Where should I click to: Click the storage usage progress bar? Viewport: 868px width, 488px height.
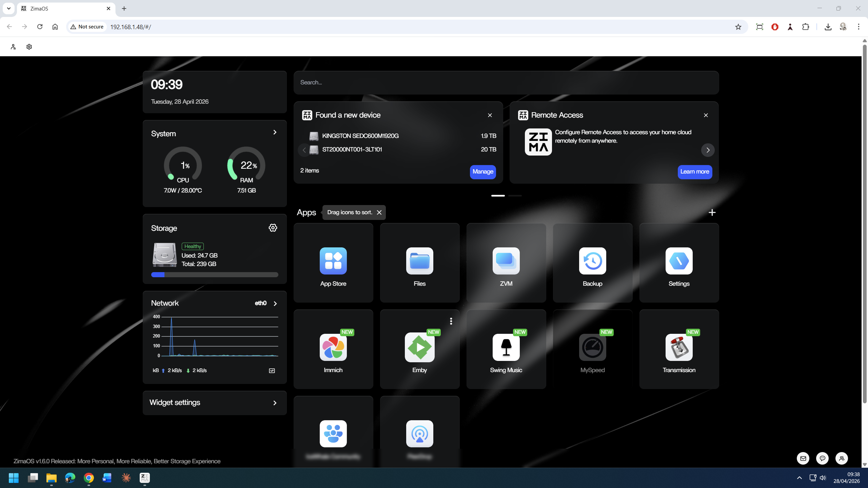pos(215,275)
